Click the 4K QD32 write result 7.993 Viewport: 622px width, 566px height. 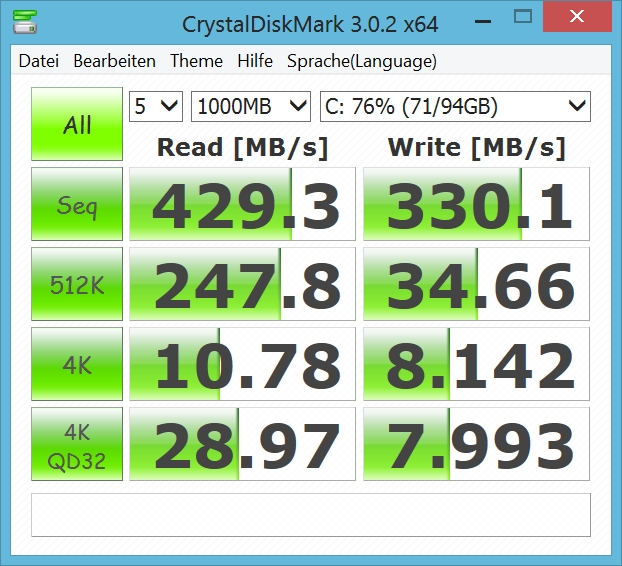(476, 444)
